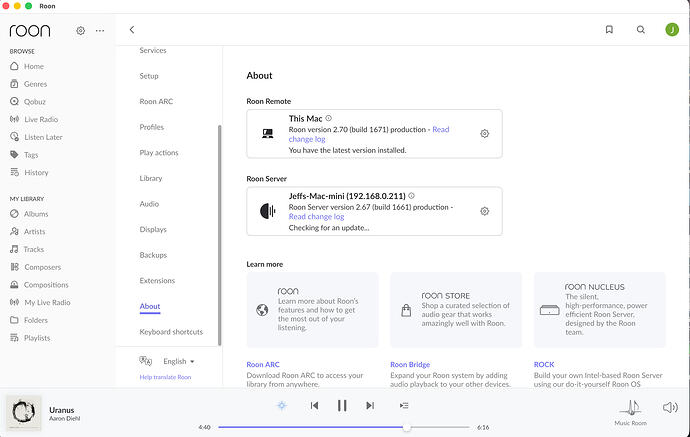Open bookmarks icon in top bar
Screen dimensions: 690x437
[609, 29]
